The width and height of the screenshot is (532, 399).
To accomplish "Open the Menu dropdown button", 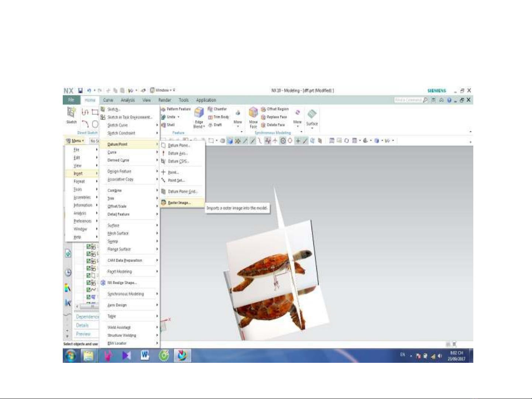I will [75, 141].
